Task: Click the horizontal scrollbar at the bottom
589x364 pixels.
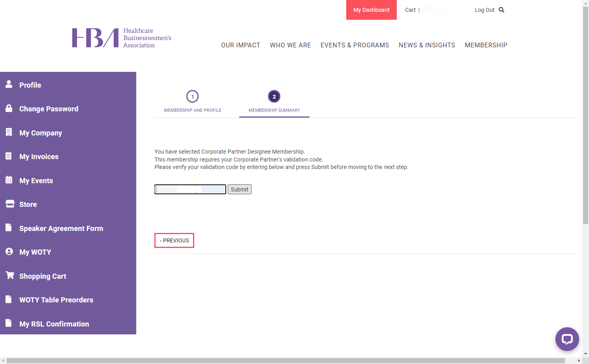Action: pos(286,361)
